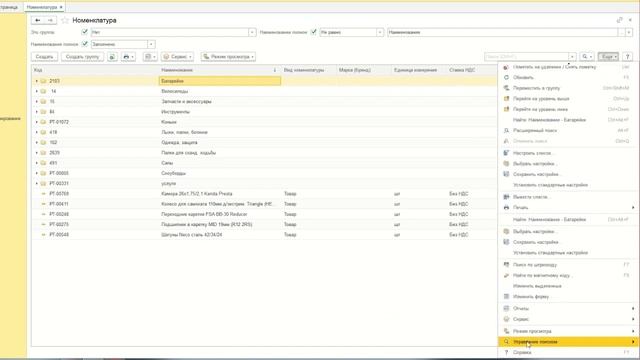Screen dimensions: 640x360
Task: Open the Нет value dropdown
Action: [252, 32]
